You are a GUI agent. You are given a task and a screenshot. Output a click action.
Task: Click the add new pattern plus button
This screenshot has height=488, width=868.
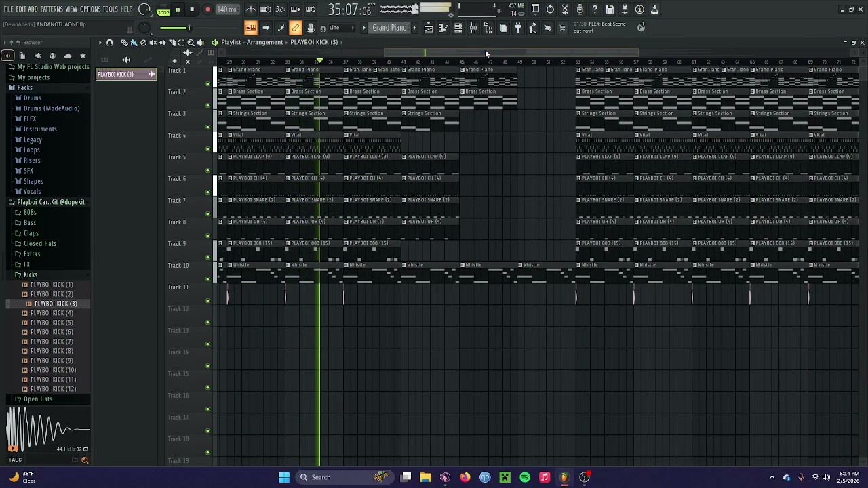tap(415, 28)
